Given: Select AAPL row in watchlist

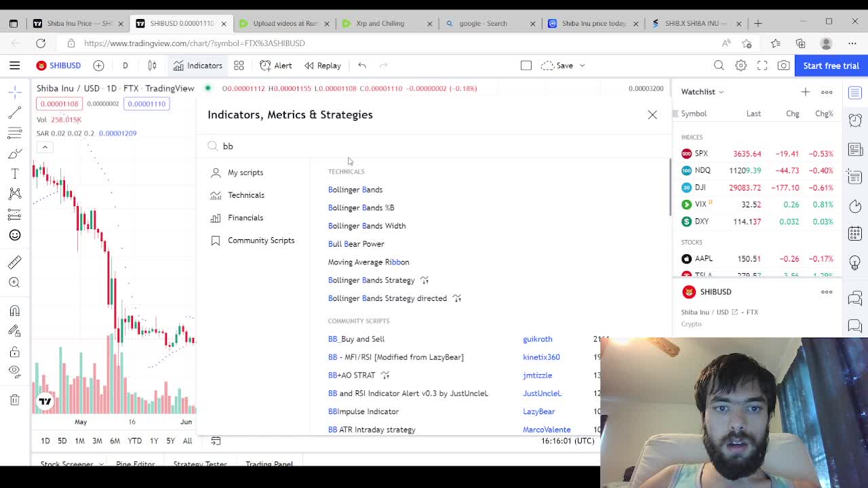Looking at the screenshot, I should (x=758, y=259).
